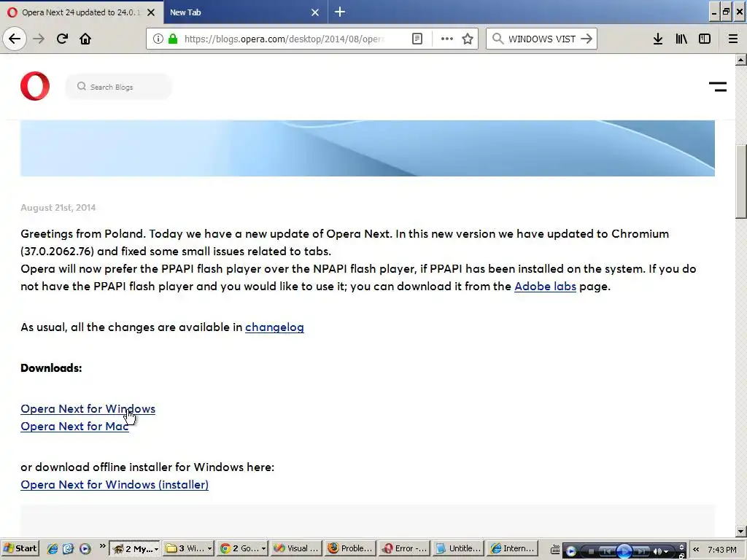Viewport: 747px width, 560px height.
Task: Toggle reader view for this page
Action: (417, 39)
